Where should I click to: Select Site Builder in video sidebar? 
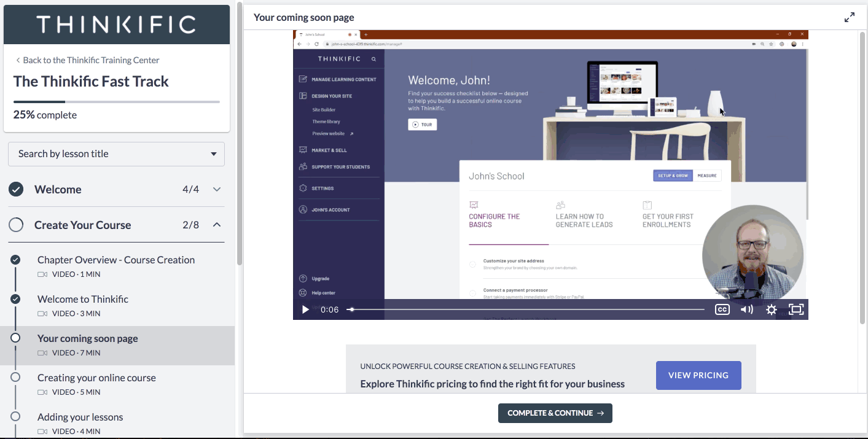tap(324, 110)
